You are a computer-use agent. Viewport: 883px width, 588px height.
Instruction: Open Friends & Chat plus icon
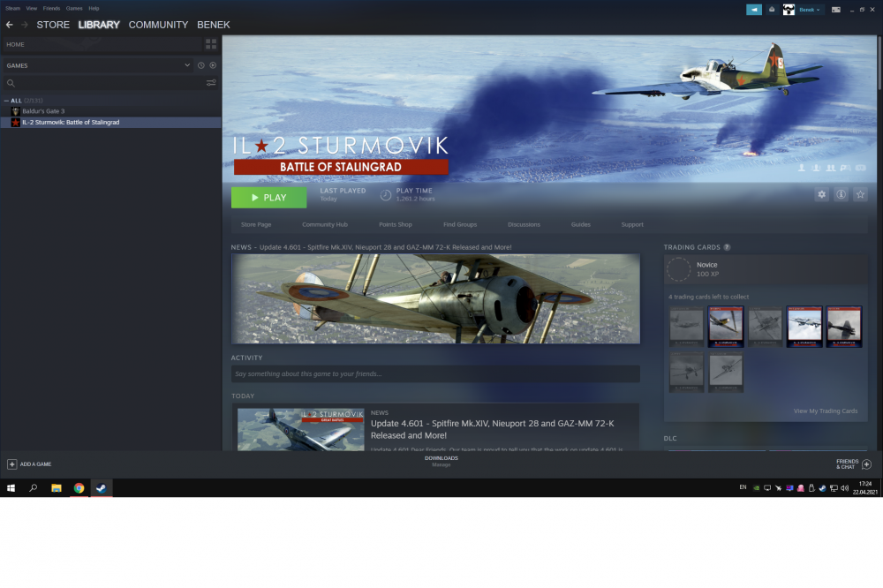pyautogui.click(x=867, y=464)
